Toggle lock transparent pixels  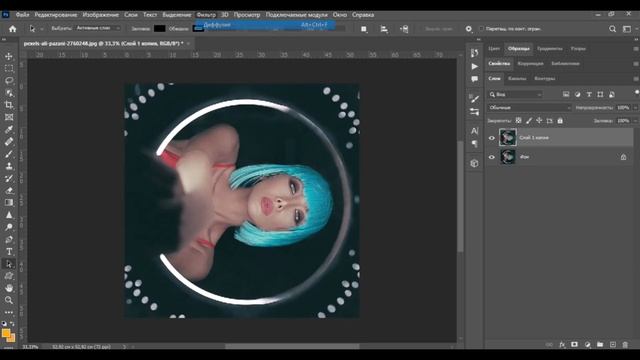click(x=518, y=121)
